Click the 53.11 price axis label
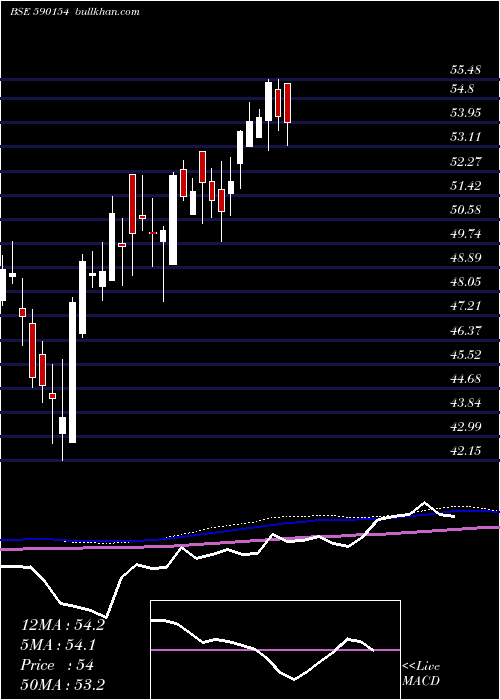The width and height of the screenshot is (500, 700). [x=465, y=136]
